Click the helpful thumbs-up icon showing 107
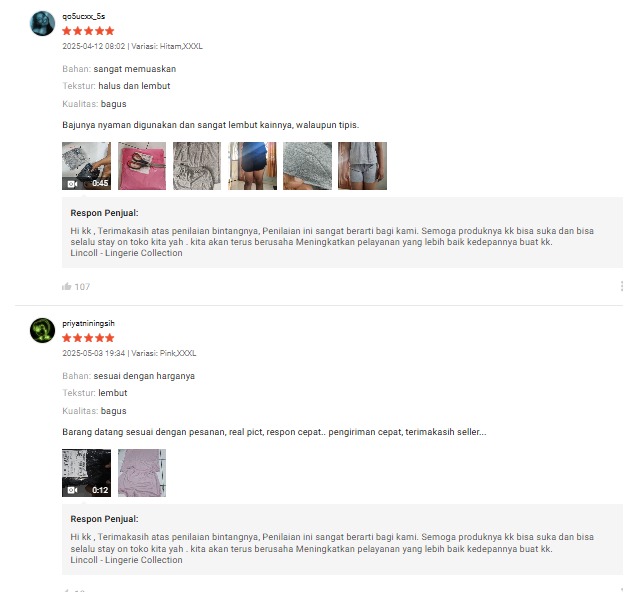 67,286
